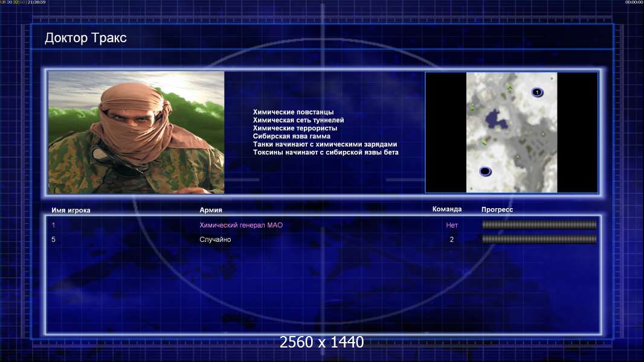Click Сибирская язва гамма upgrade line
Image resolution: width=644 pixels, height=362 pixels.
pos(292,136)
